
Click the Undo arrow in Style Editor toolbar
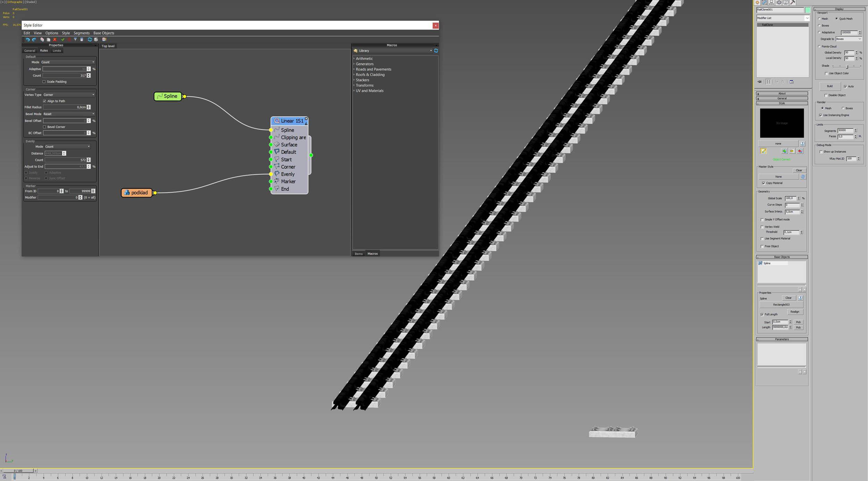[x=28, y=40]
